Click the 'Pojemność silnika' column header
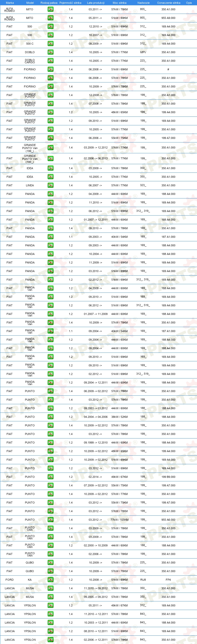 (70, 3)
